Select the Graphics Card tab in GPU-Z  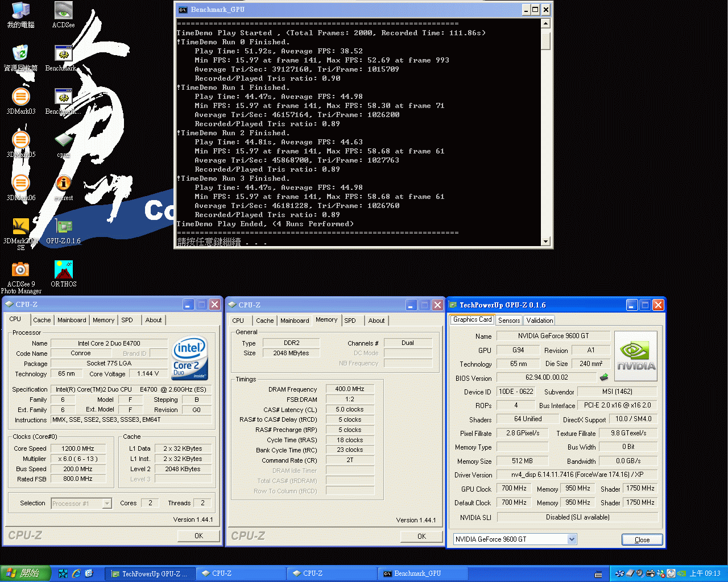(472, 319)
